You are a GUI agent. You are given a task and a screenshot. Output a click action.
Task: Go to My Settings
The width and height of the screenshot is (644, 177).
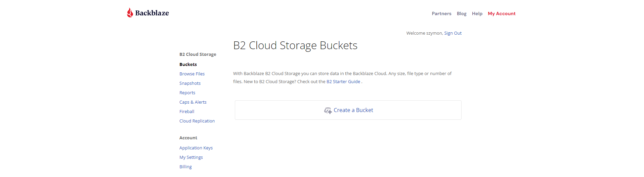191,157
